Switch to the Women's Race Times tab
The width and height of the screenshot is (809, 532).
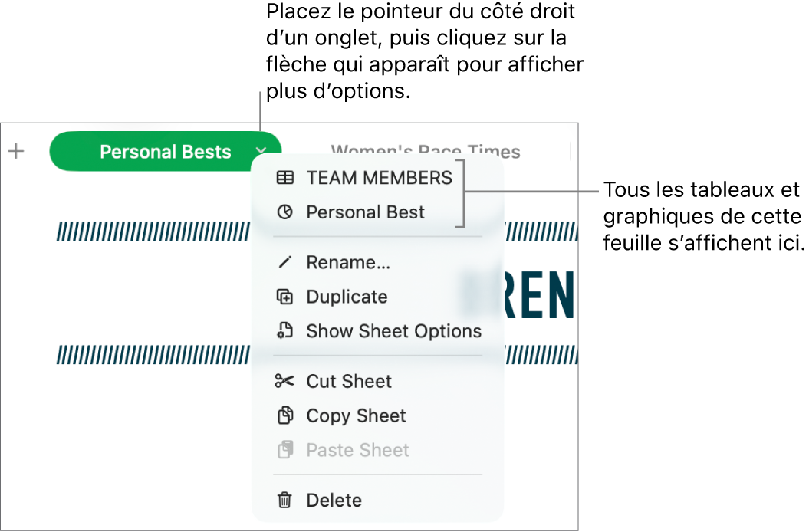[x=424, y=151]
